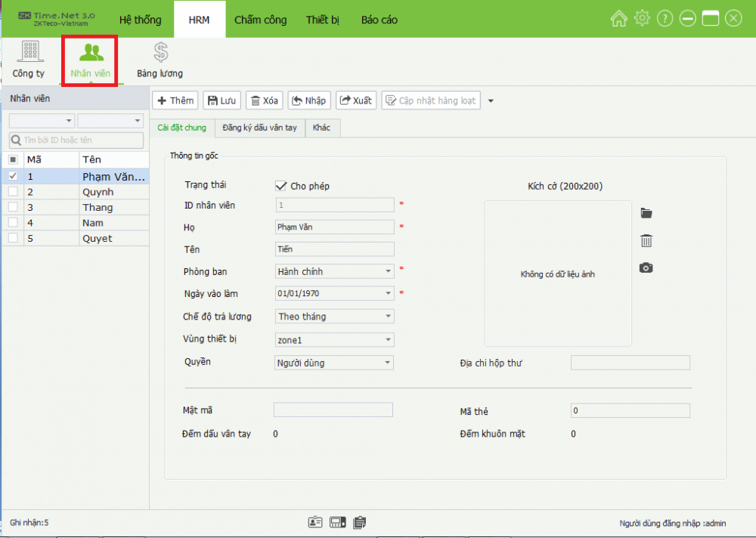Click the Thêm button to add employee
The image size is (756, 538).
pos(175,100)
